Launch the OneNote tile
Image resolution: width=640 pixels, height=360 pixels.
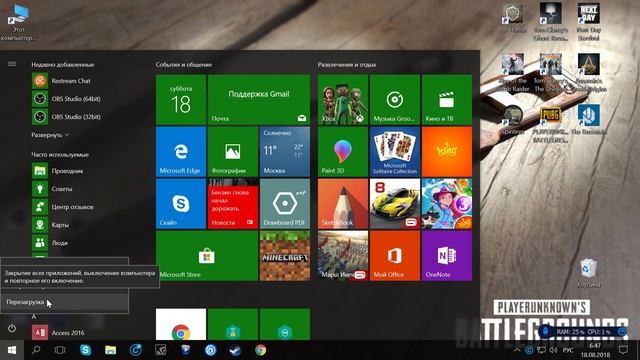(447, 256)
